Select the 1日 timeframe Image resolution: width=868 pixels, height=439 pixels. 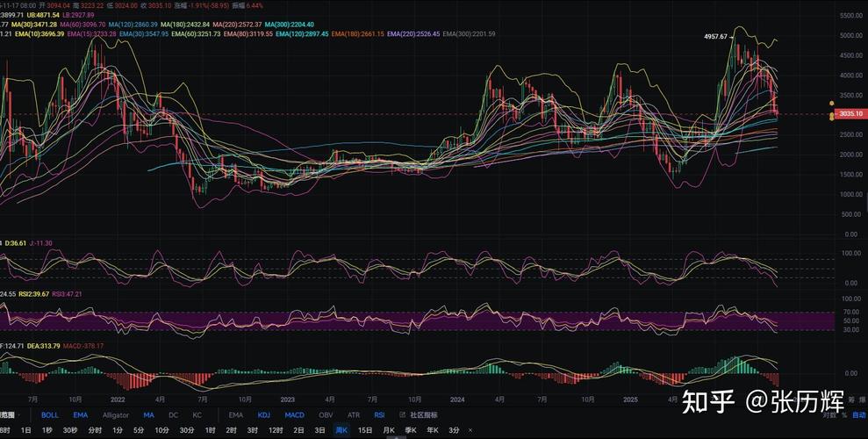tap(26, 430)
